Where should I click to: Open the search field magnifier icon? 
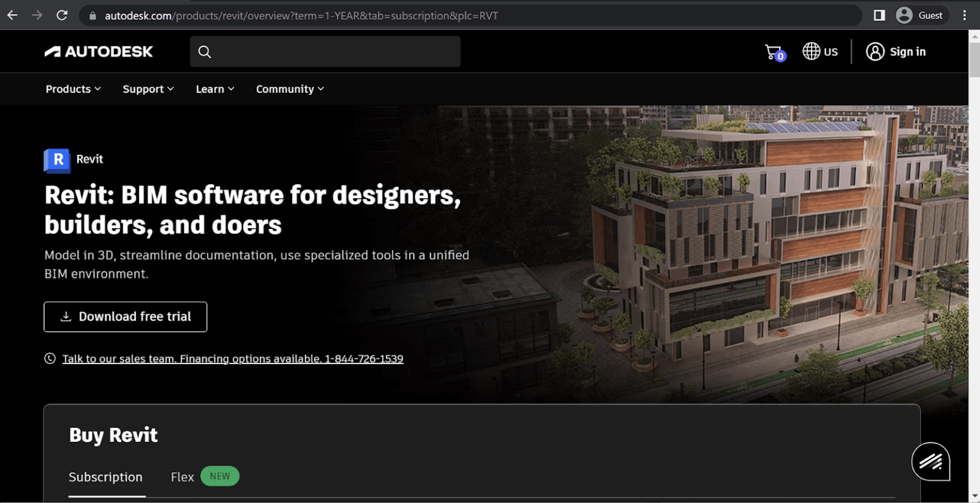[204, 51]
